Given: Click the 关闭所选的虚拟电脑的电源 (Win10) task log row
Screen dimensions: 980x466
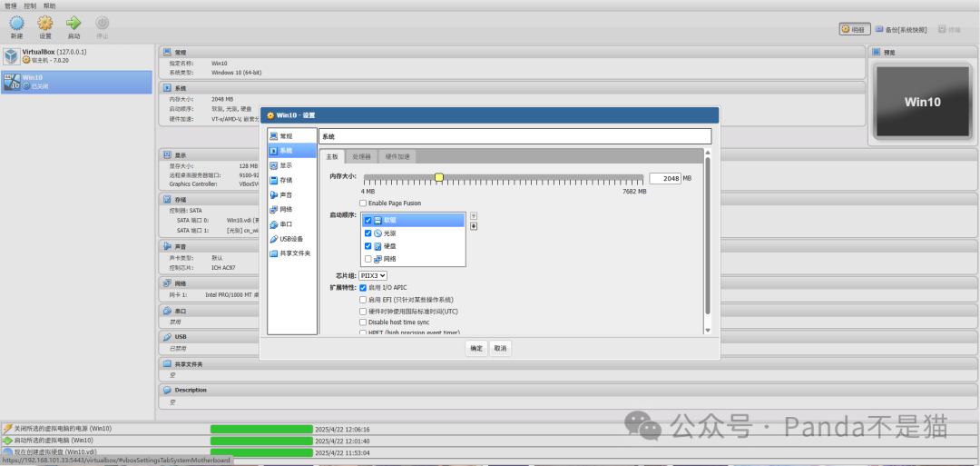Looking at the screenshot, I should tap(490, 429).
